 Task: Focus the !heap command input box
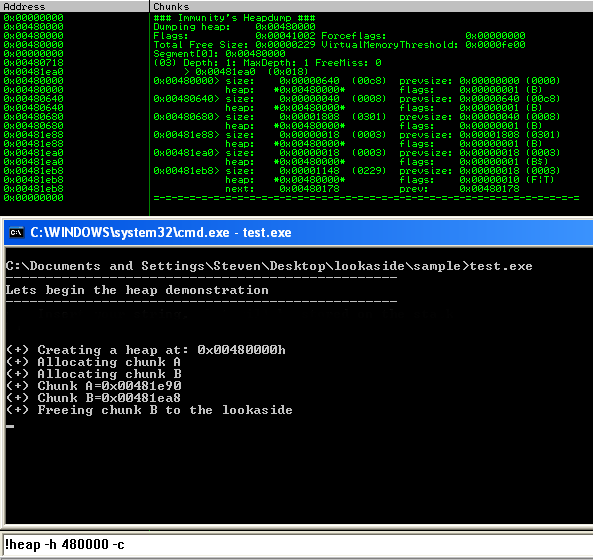[296, 544]
